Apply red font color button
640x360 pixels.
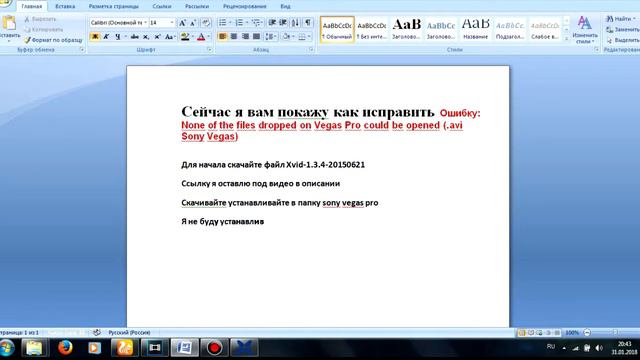[x=201, y=37]
